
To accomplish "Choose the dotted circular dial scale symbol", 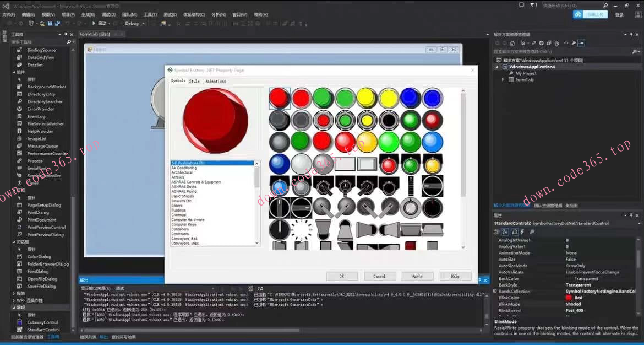I will pos(302,229).
